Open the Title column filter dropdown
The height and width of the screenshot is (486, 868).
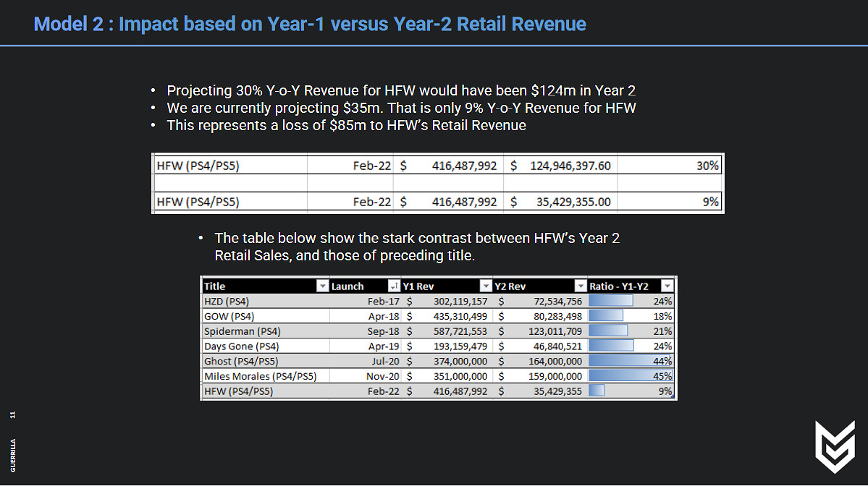322,286
